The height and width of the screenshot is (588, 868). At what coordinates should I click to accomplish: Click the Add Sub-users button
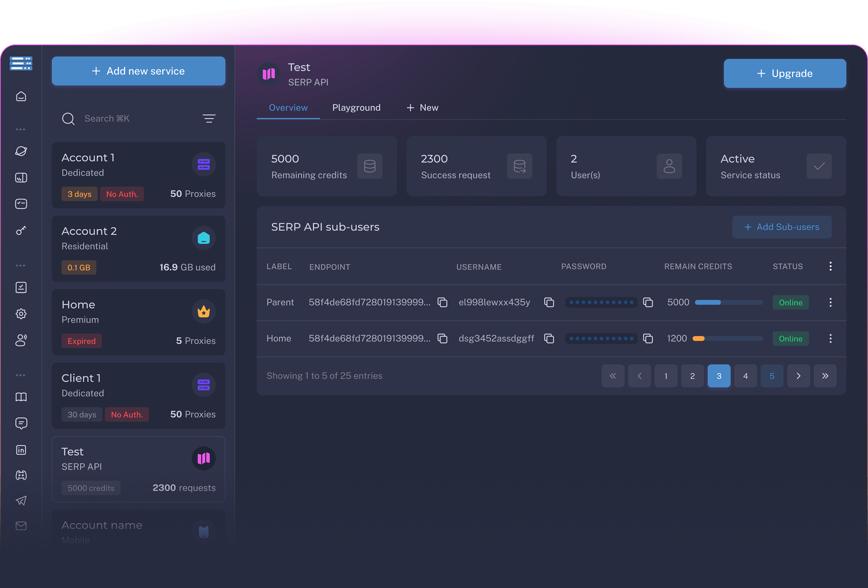pos(782,227)
